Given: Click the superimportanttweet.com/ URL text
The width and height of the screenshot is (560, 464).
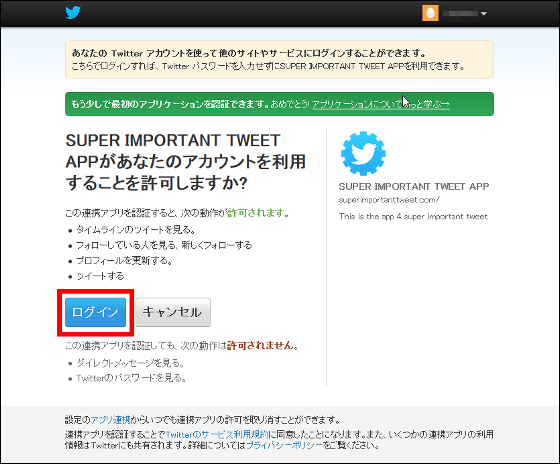Looking at the screenshot, I should coord(389,200).
